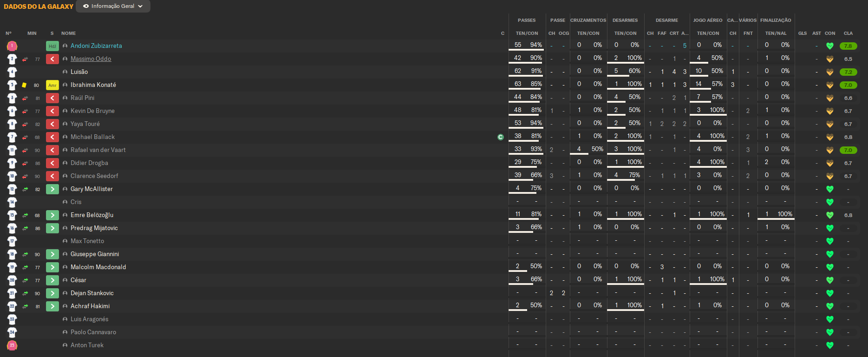Sort by the CLA rating column header
Viewport: 868px width, 357px height.
[x=848, y=33]
